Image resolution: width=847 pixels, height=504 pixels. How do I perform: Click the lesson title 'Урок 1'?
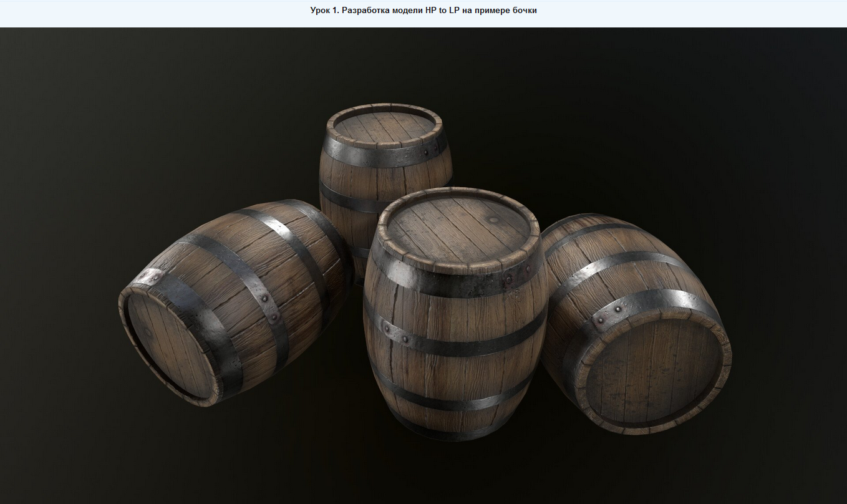point(324,10)
